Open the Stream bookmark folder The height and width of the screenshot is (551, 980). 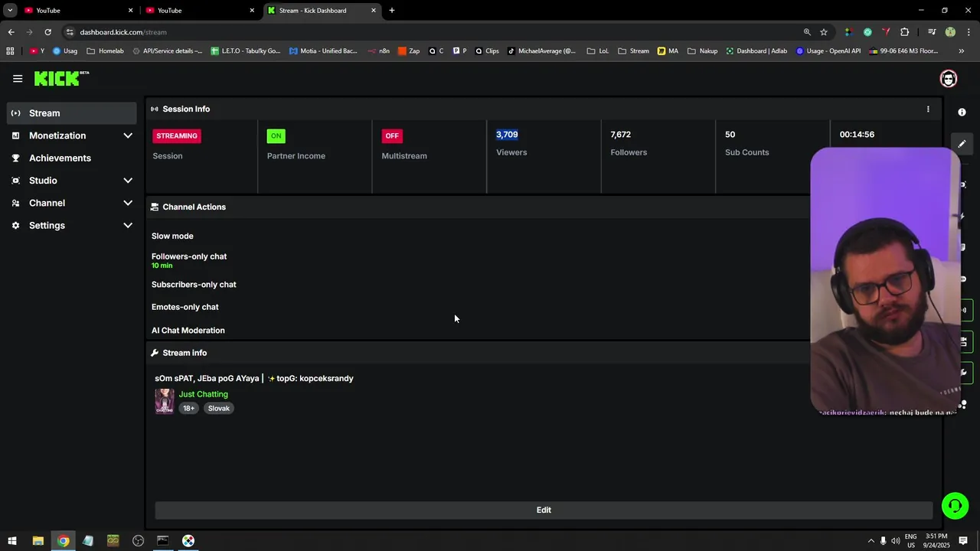(633, 51)
